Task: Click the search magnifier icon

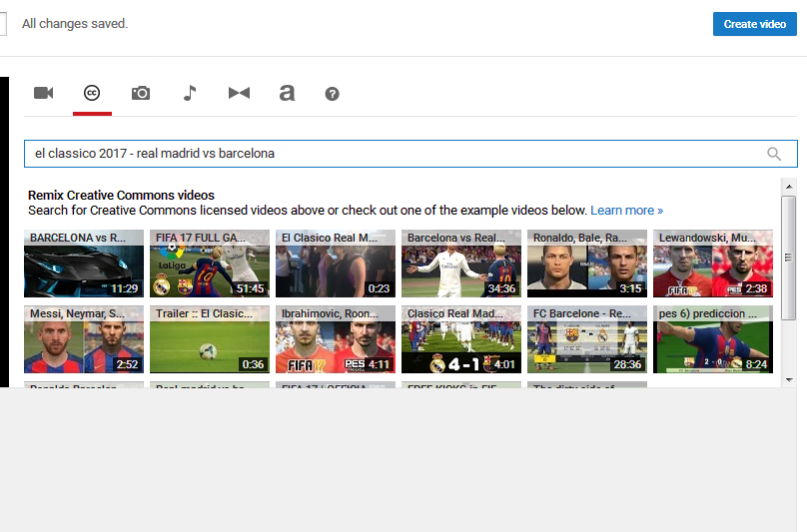Action: (x=774, y=154)
